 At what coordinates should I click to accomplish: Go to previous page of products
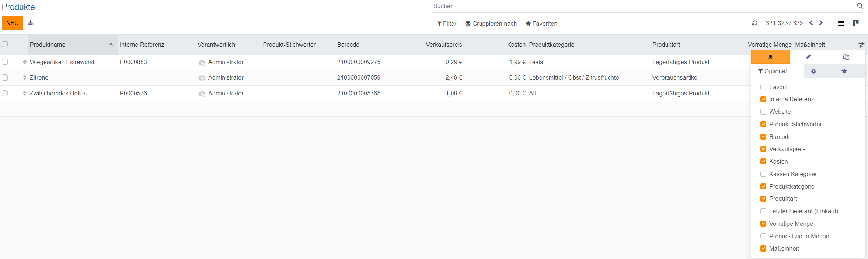tap(811, 23)
